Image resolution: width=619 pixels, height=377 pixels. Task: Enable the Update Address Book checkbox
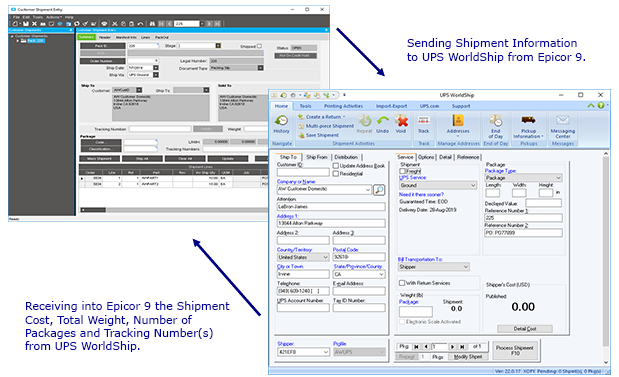336,166
